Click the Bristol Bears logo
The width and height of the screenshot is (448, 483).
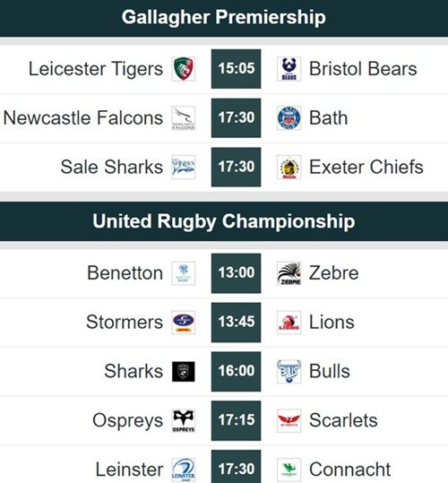(x=289, y=69)
